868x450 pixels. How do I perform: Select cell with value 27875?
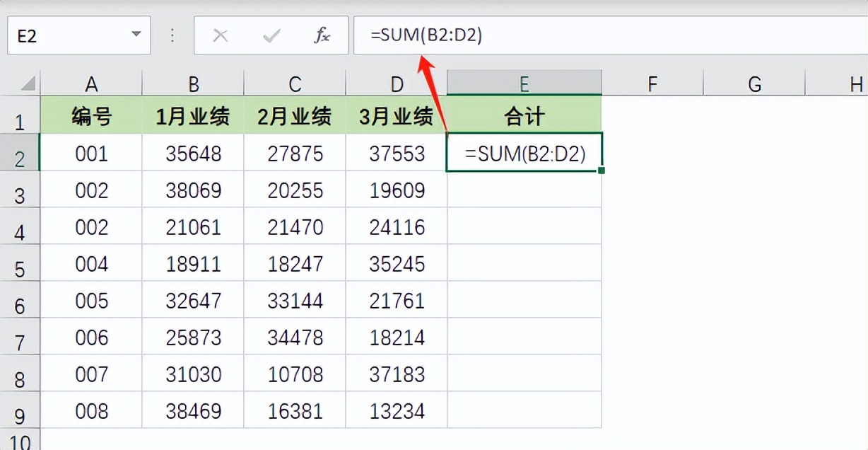tap(295, 153)
